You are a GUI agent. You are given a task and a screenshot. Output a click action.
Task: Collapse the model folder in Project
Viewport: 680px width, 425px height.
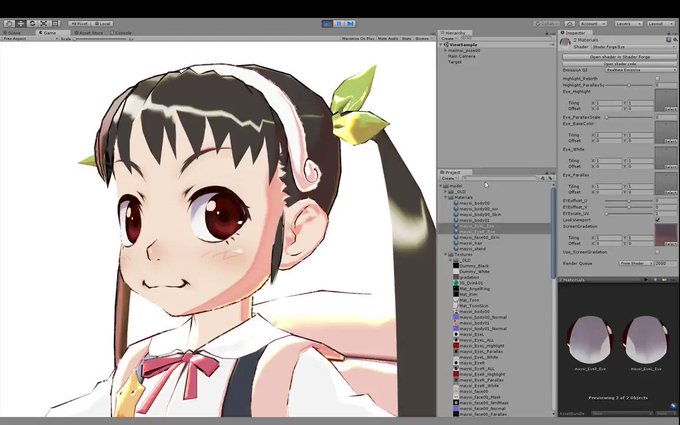coord(441,186)
